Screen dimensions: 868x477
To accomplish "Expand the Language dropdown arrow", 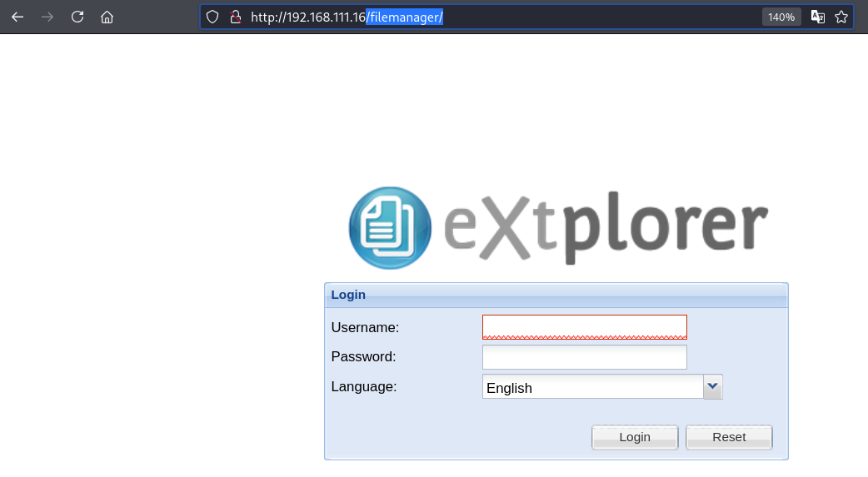I will pos(713,387).
